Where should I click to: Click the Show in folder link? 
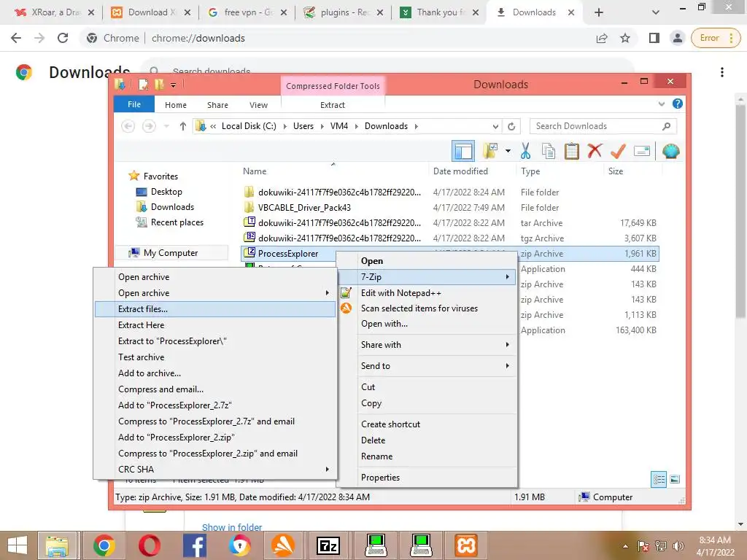232,527
